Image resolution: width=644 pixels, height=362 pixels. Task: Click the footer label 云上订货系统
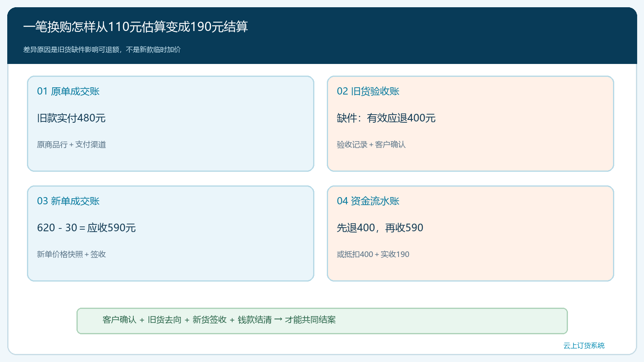pos(584,346)
